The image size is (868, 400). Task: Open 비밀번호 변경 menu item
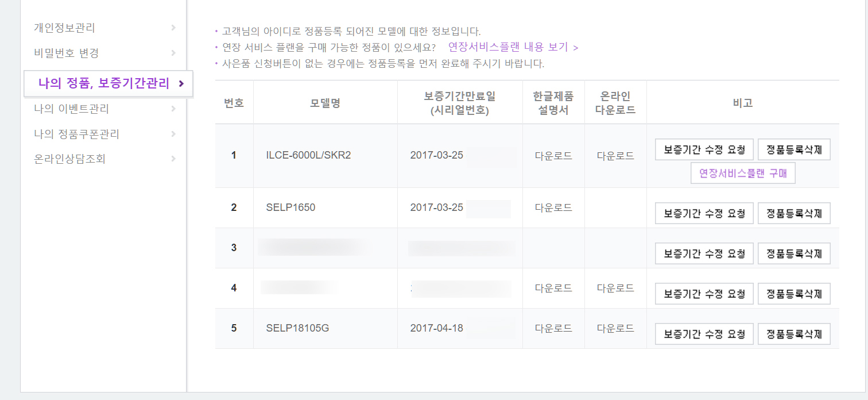[67, 53]
